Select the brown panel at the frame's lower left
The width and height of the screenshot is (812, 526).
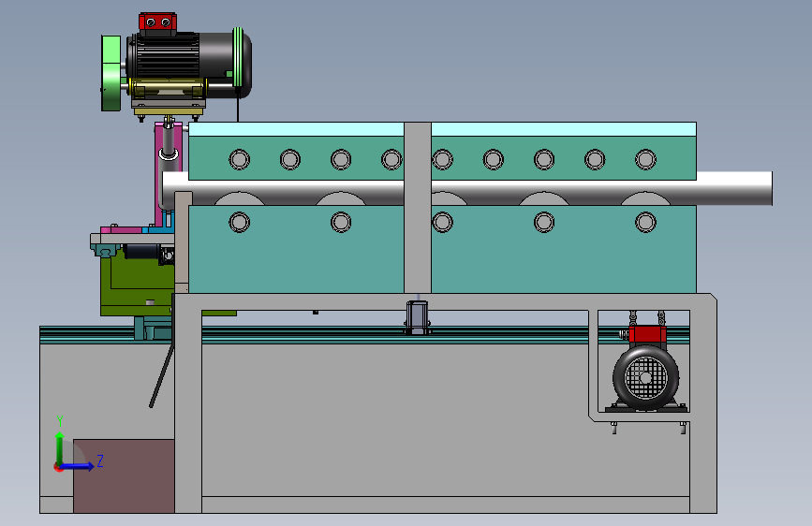[x=124, y=476]
